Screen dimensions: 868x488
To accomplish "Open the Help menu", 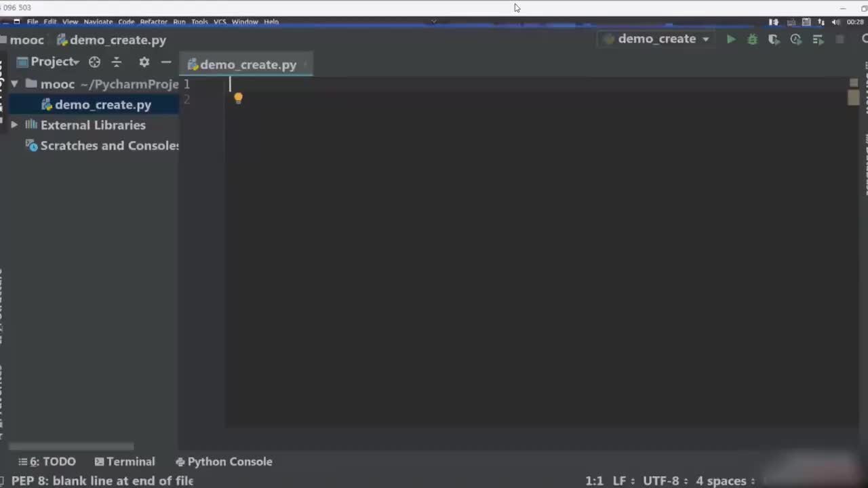I will [271, 22].
